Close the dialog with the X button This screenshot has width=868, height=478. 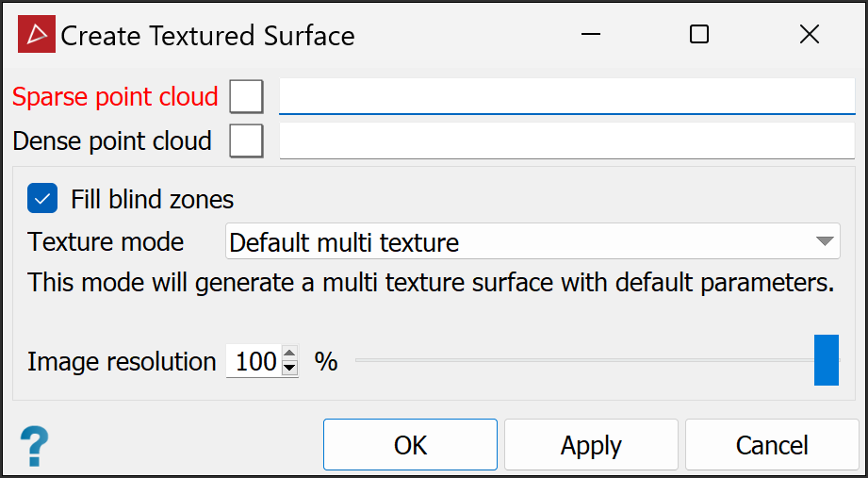809,35
